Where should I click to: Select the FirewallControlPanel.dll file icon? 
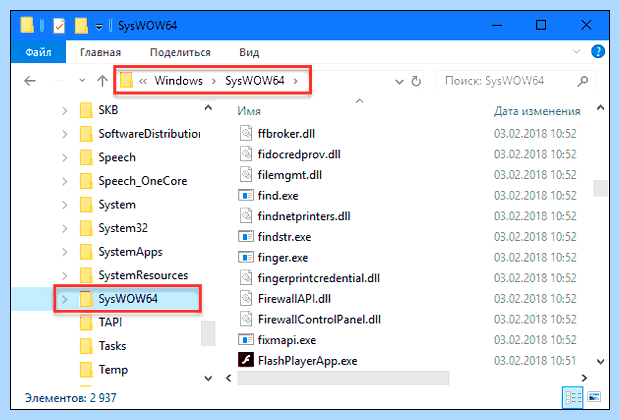(x=246, y=319)
